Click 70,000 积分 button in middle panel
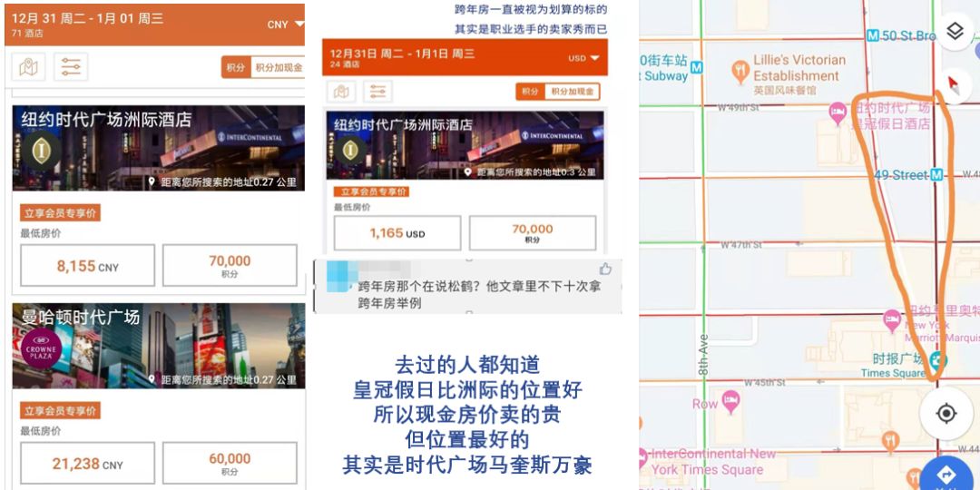The image size is (980, 490). 533,233
